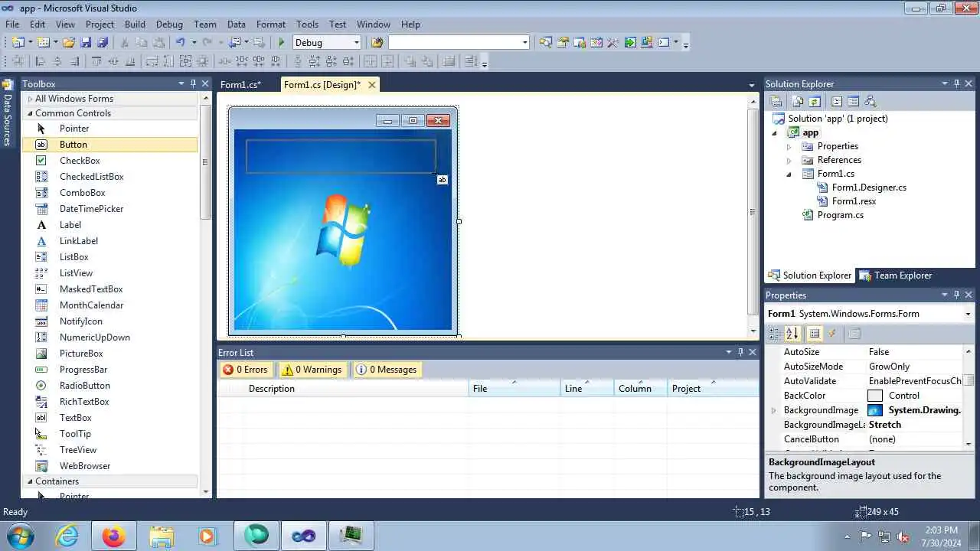Click the Properties list icon in Properties panel
The height and width of the screenshot is (551, 980).
(815, 334)
